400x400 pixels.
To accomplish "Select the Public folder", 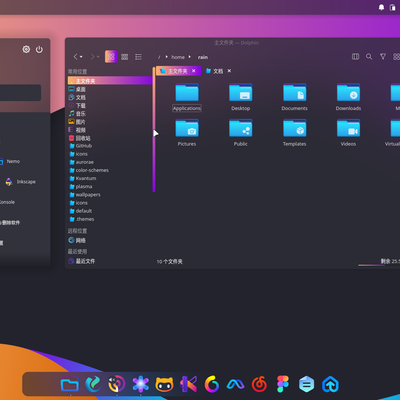I will pos(241,133).
